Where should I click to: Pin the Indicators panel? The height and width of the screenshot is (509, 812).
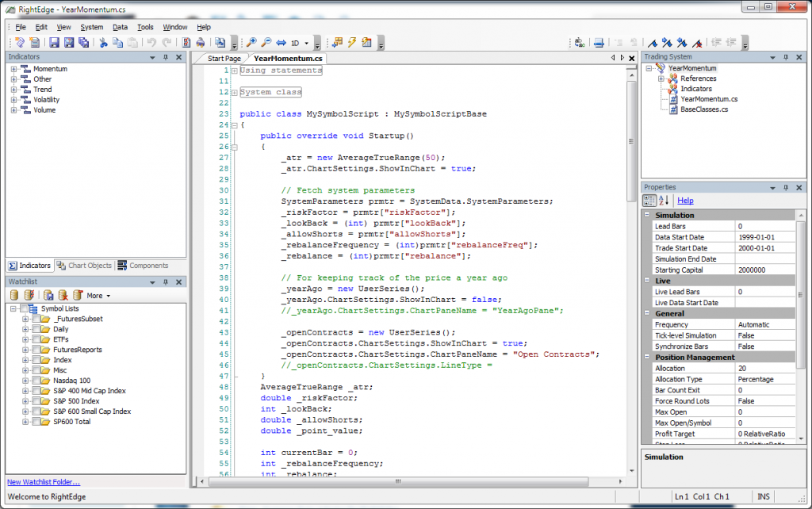coord(166,57)
